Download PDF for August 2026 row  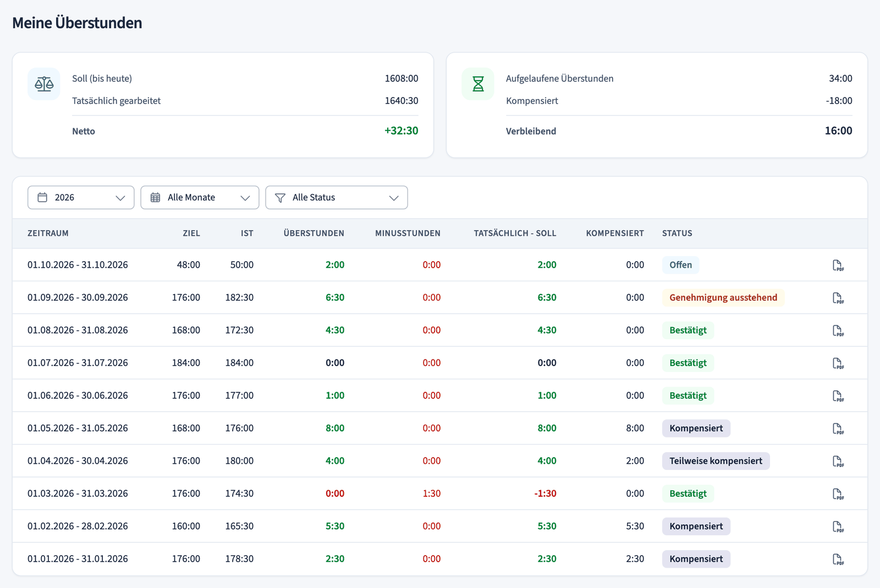(x=838, y=330)
